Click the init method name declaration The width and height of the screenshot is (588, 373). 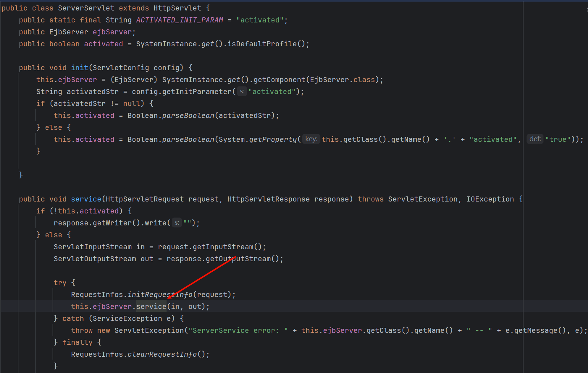pos(79,68)
